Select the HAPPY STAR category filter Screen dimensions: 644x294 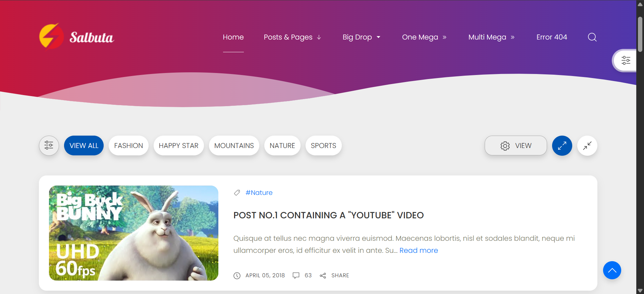pos(179,146)
